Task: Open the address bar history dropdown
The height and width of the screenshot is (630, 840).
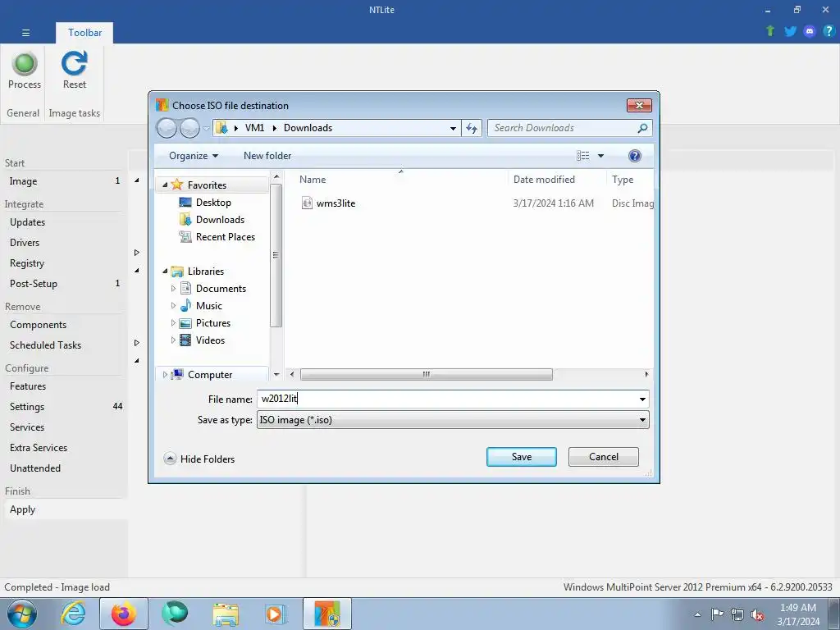Action: click(x=453, y=128)
